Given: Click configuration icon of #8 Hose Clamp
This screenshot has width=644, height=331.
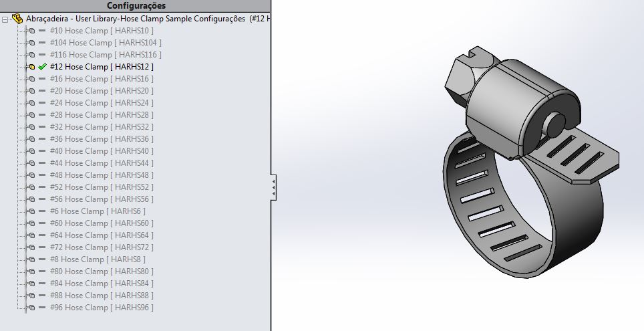Looking at the screenshot, I should pyautogui.click(x=31, y=259).
